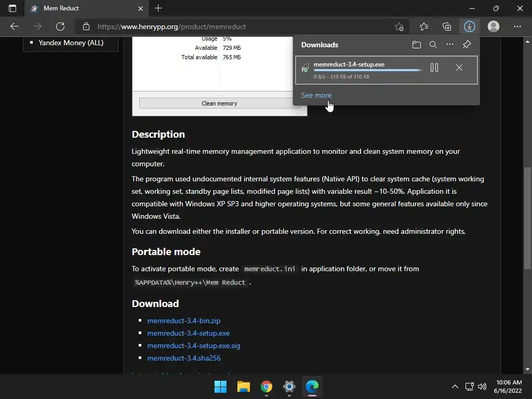Image resolution: width=532 pixels, height=399 pixels.
Task: Pause the memreduct-3.4-setup.exe download
Action: click(434, 68)
